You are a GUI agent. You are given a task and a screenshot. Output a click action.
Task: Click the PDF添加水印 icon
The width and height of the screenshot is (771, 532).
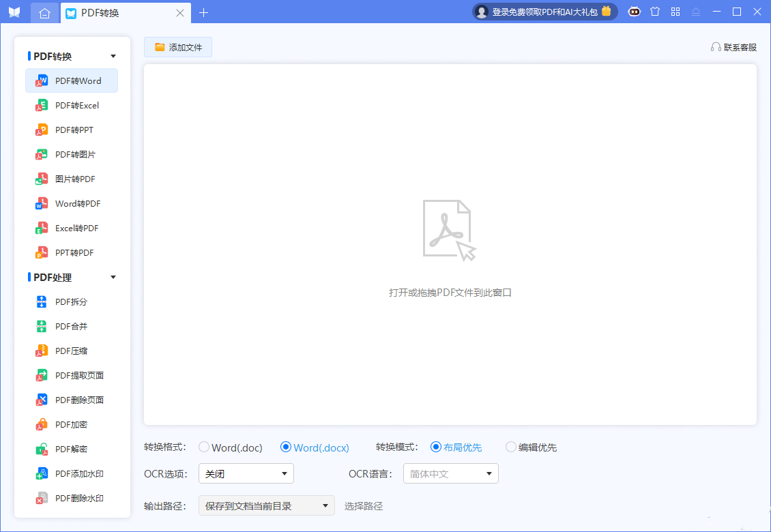[42, 474]
